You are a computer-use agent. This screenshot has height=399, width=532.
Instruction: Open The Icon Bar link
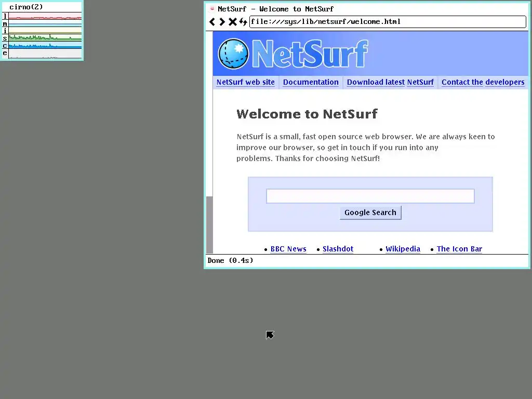point(459,249)
